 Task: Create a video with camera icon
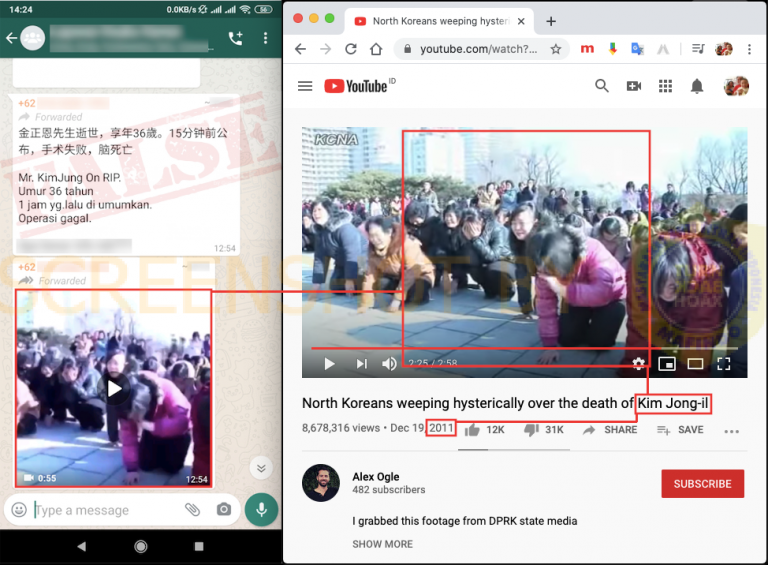(x=634, y=86)
